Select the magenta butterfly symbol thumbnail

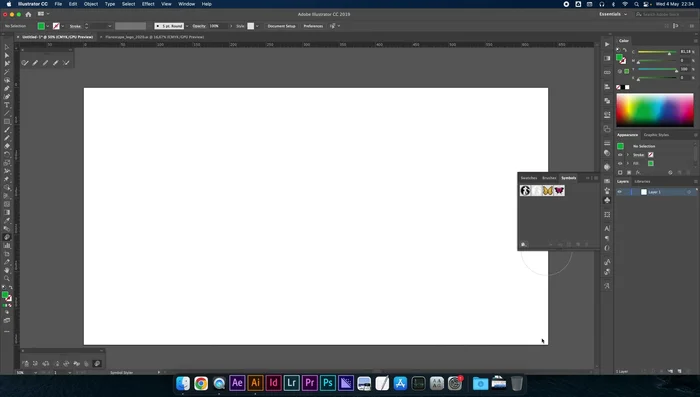click(559, 191)
